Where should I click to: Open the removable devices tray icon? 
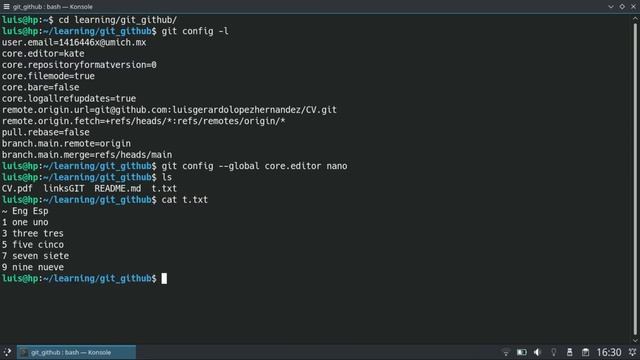(569, 352)
